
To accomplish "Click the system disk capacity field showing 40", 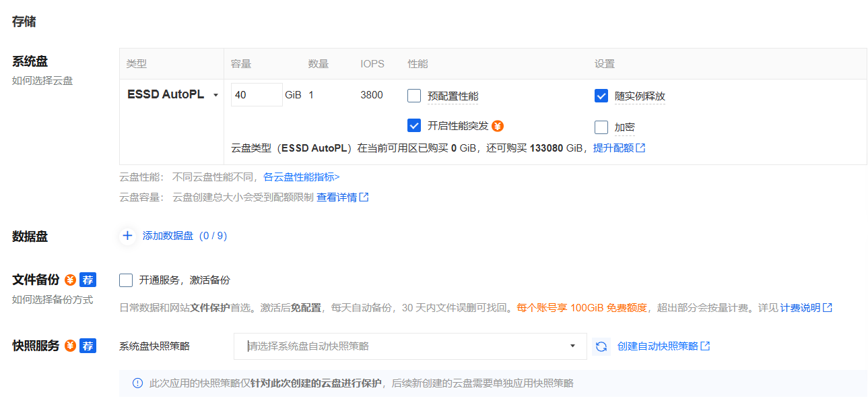I will tap(257, 95).
